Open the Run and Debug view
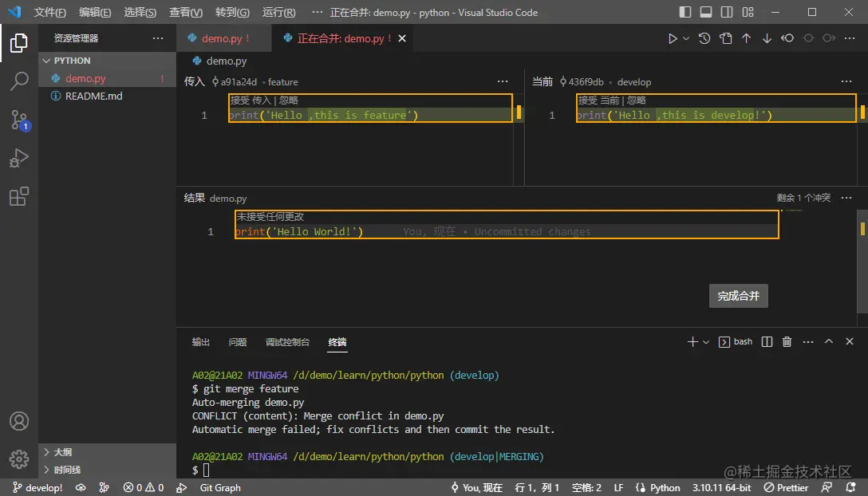This screenshot has width=868, height=496. pyautogui.click(x=19, y=158)
